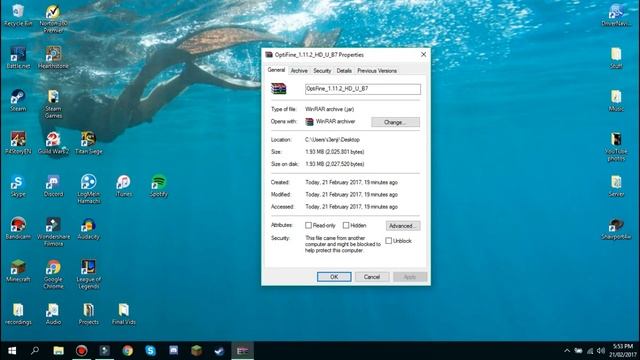The image size is (640, 360).
Task: Launch Audacity desktop shortcut
Action: [x=88, y=228]
